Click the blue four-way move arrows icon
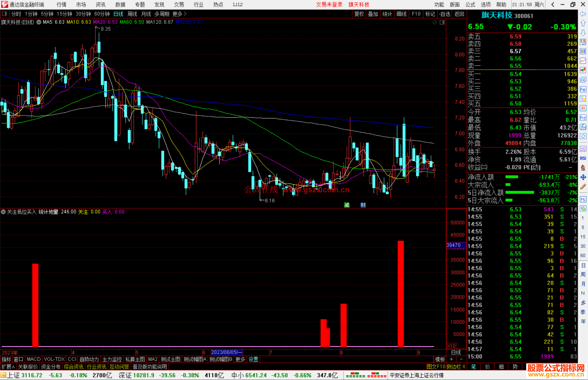This screenshot has width=588, height=380. [x=583, y=177]
